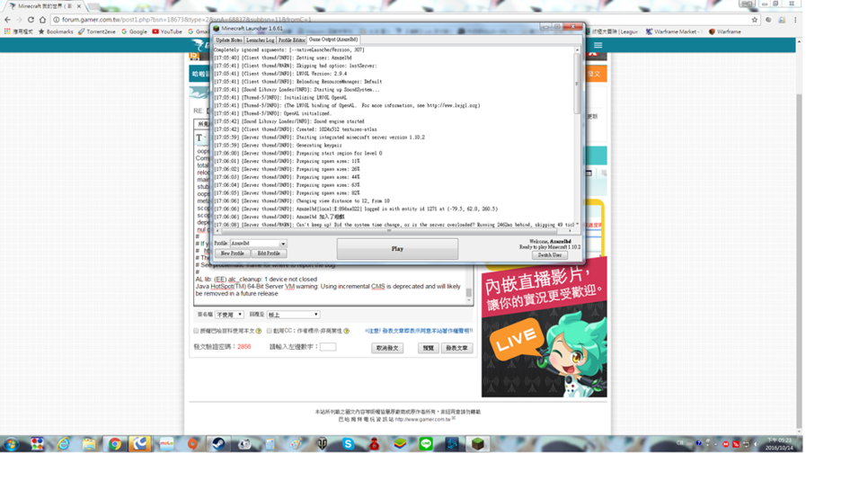Switch to Google Chrome in the taskbar

click(115, 444)
